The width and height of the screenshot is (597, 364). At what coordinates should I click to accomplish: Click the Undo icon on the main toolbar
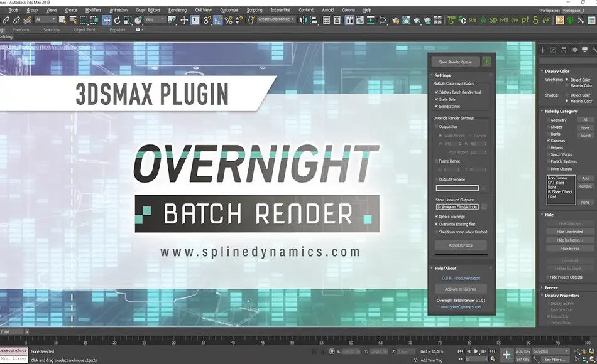click(2, 21)
